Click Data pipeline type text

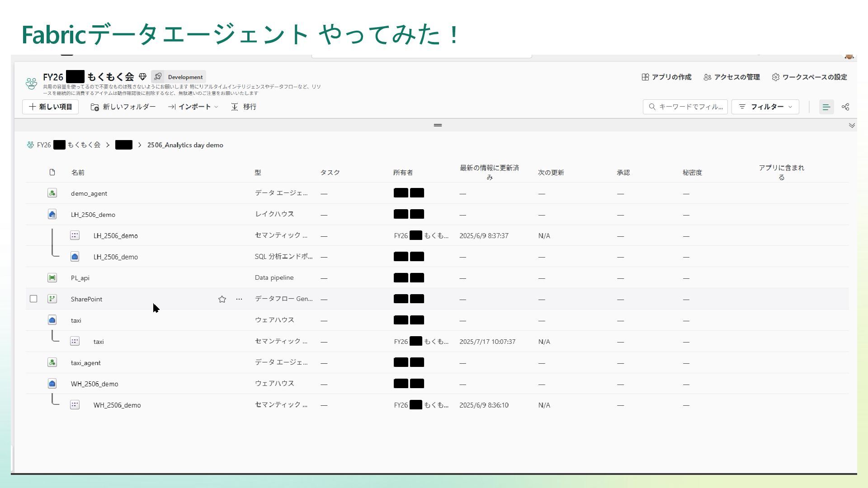point(274,278)
